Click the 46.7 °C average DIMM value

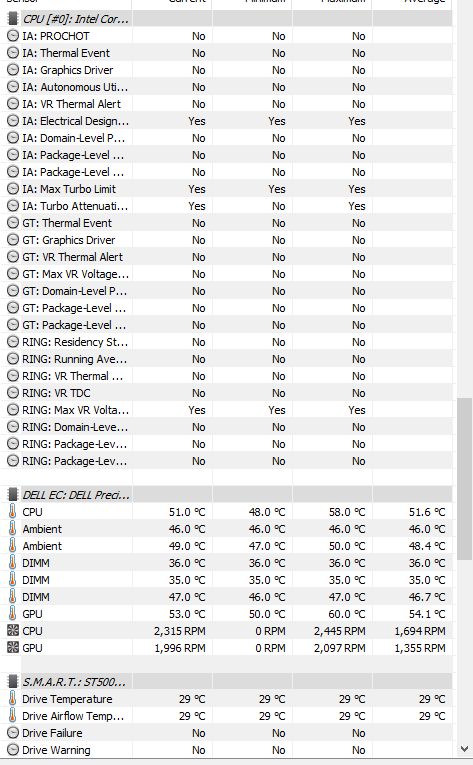coord(427,597)
